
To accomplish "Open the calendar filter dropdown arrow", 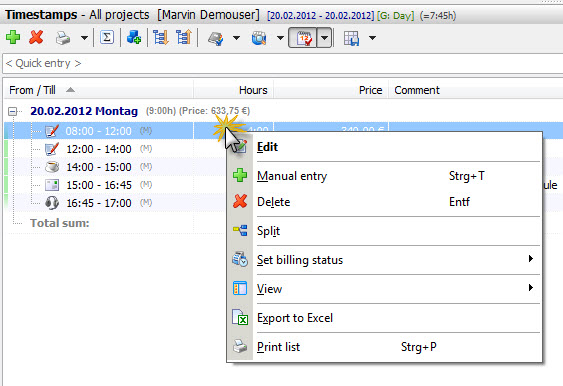I will coord(324,38).
